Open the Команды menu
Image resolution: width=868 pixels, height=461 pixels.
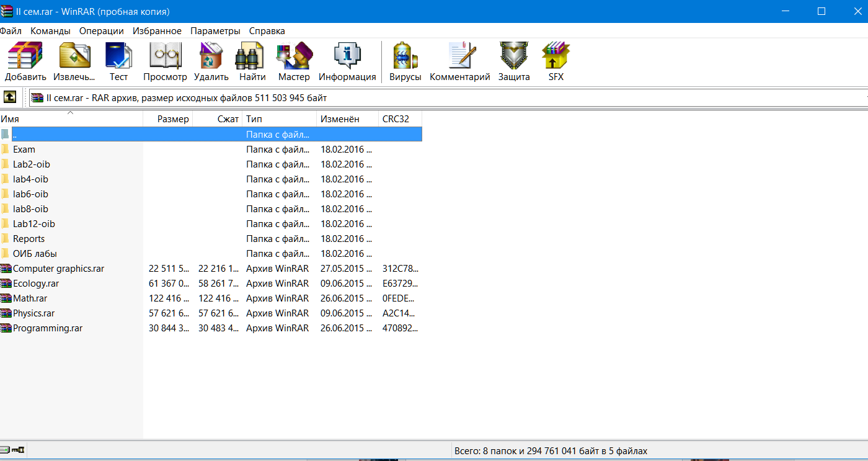(50, 30)
